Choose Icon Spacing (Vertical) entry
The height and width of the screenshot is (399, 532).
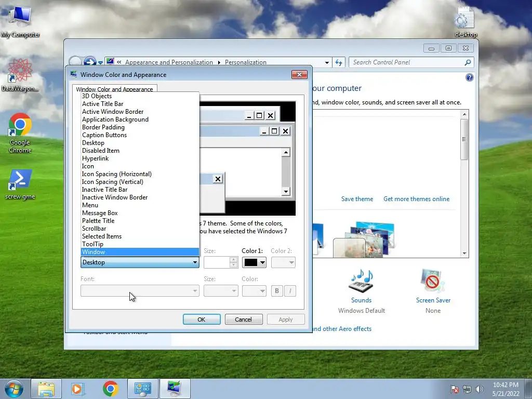[x=140, y=182]
